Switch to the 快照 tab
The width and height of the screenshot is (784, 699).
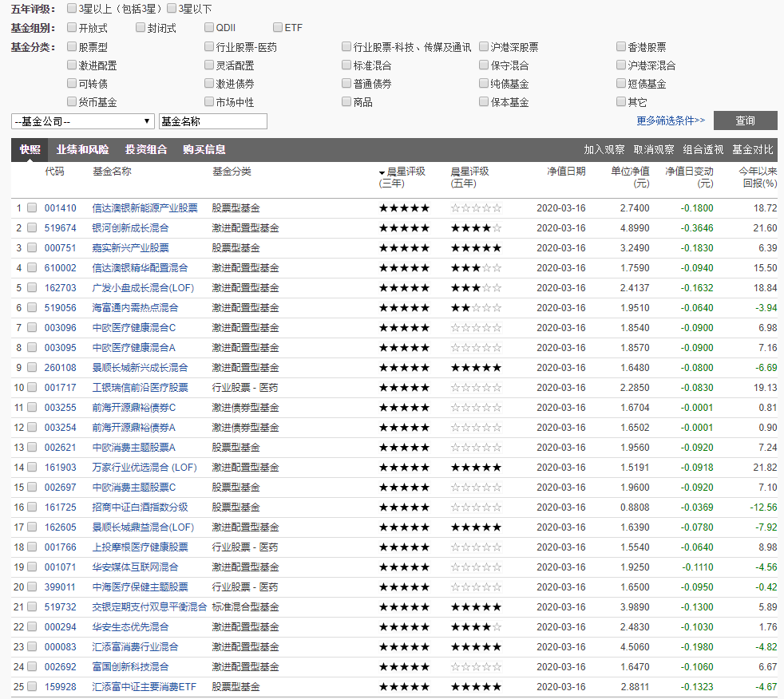30,149
